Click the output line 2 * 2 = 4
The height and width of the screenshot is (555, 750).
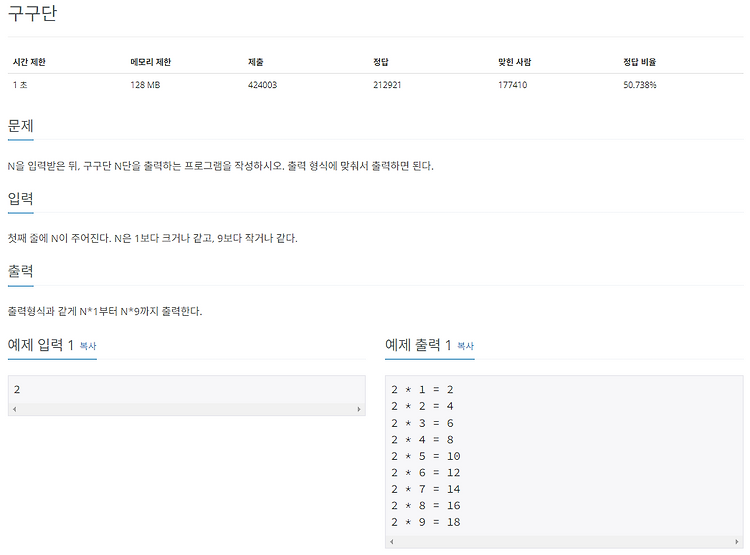[422, 406]
